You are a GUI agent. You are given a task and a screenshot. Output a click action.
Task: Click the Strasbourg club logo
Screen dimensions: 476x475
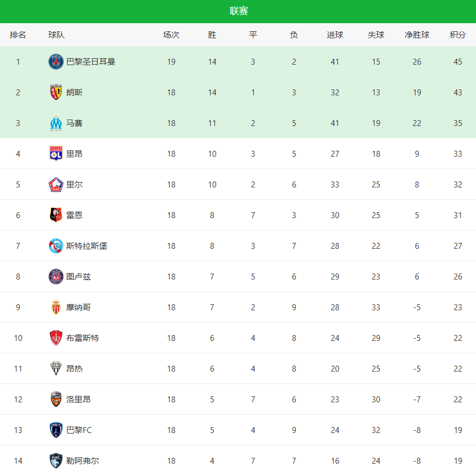tap(56, 246)
